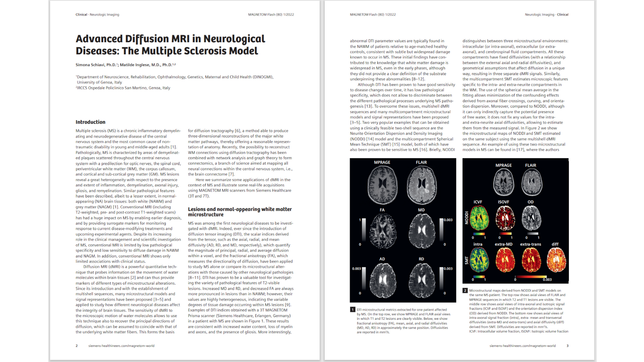Click the grayscale color bar beside the FA map

[x=364, y=230]
